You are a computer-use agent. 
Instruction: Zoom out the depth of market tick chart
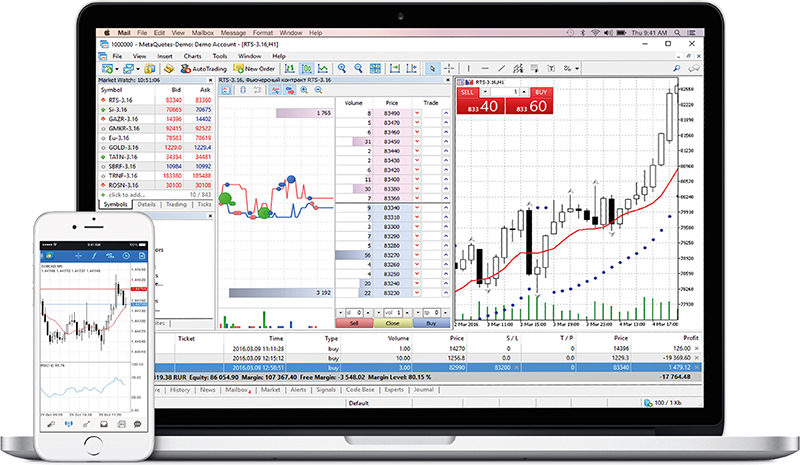click(x=318, y=90)
